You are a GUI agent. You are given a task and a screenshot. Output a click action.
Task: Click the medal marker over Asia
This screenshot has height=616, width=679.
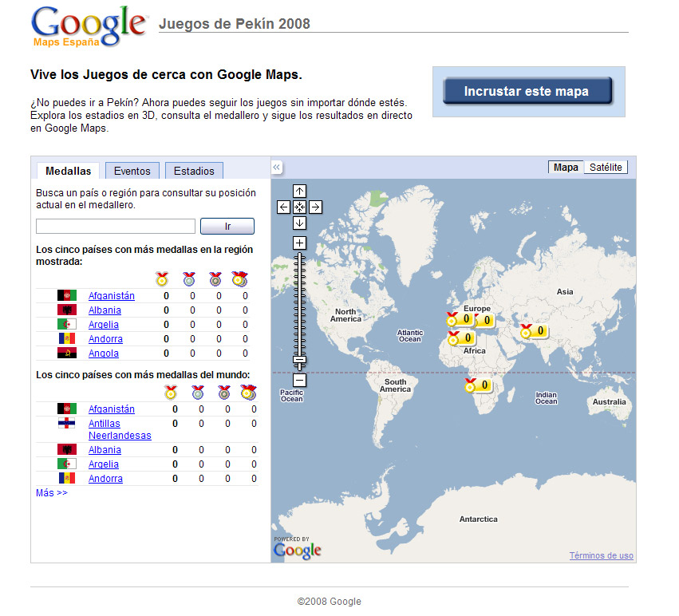(534, 331)
